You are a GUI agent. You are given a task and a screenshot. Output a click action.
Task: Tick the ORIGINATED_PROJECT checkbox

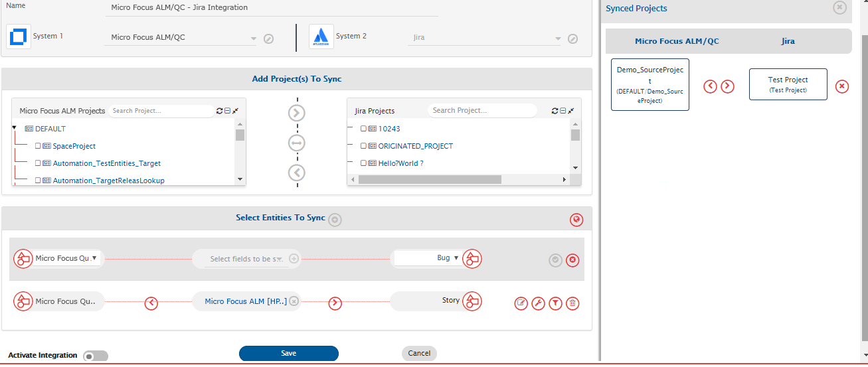point(363,146)
